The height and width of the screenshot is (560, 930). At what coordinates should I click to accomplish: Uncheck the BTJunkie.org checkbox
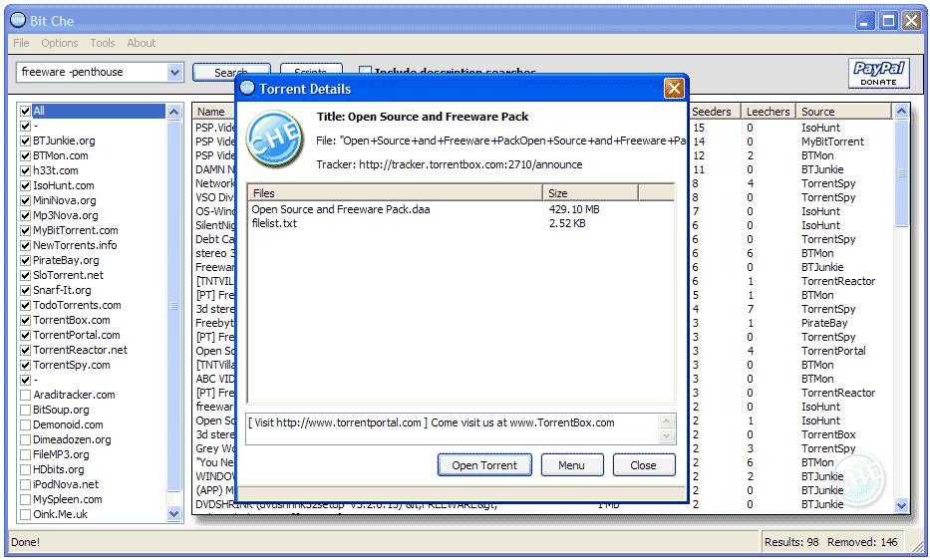(x=26, y=140)
